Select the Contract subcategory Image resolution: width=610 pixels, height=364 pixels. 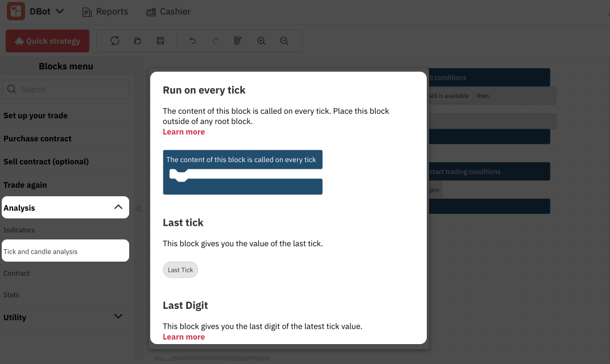coord(17,273)
